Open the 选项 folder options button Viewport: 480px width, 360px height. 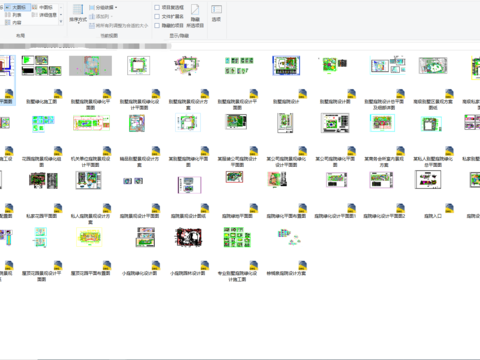tap(216, 13)
